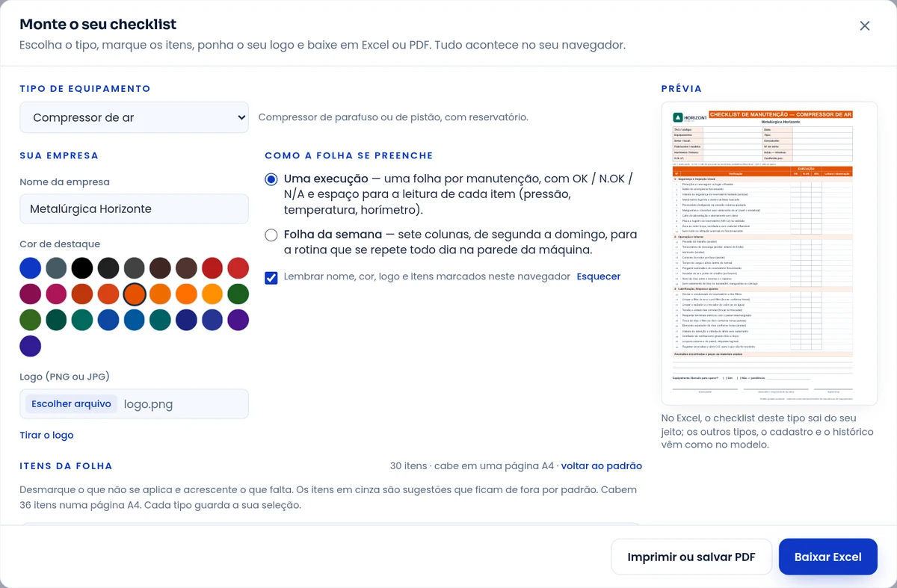The image size is (897, 588).
Task: Click Imprimir ou salvar PDF button
Action: [x=691, y=557]
